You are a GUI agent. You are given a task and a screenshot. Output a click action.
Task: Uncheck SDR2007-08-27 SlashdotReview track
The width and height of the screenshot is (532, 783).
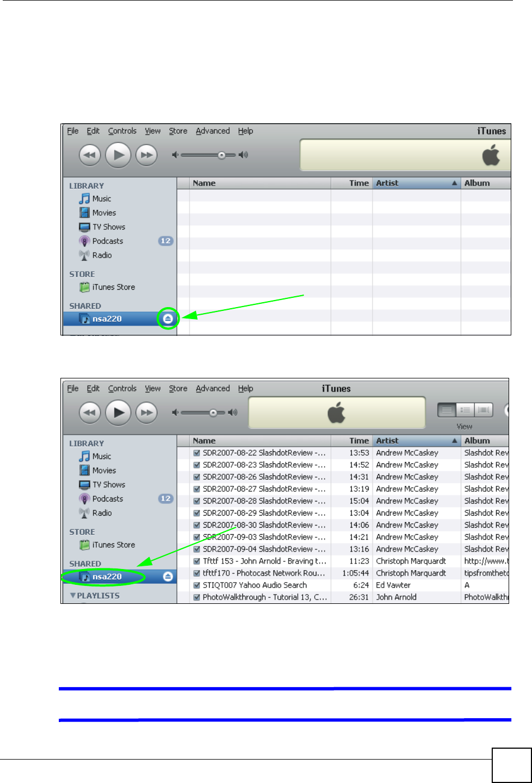[197, 489]
